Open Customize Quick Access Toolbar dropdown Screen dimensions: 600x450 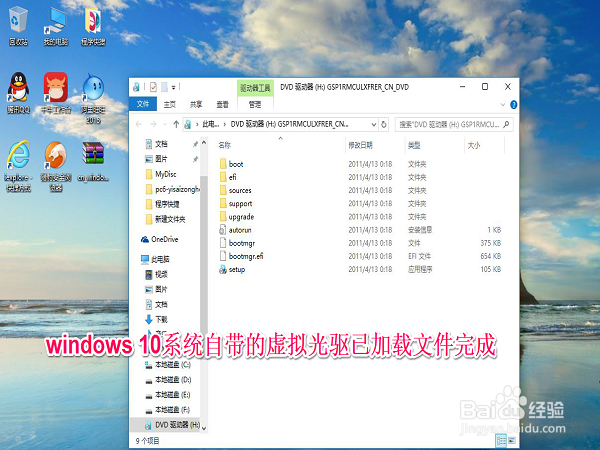tap(173, 87)
